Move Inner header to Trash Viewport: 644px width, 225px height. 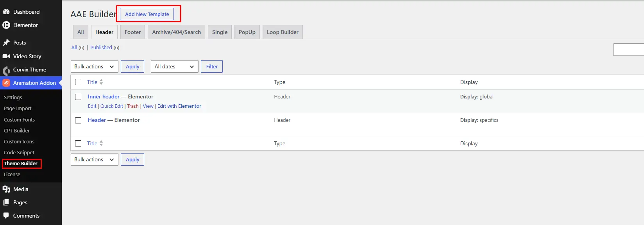pos(133,106)
